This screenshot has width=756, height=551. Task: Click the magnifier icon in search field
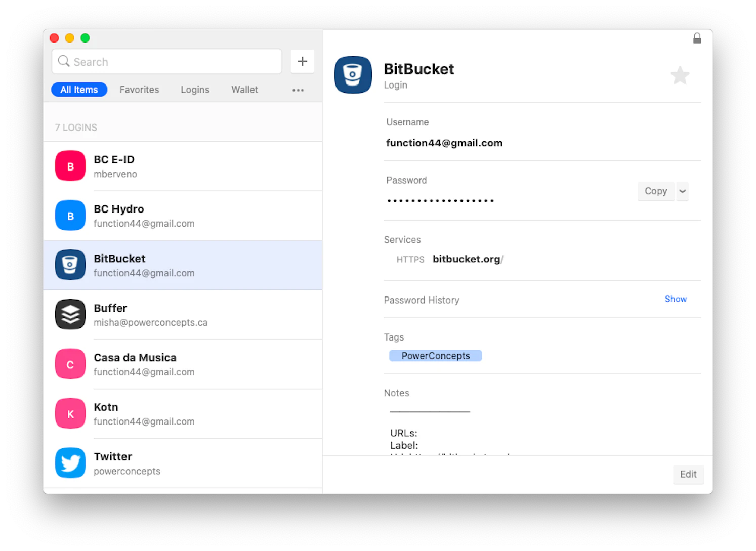pyautogui.click(x=64, y=61)
